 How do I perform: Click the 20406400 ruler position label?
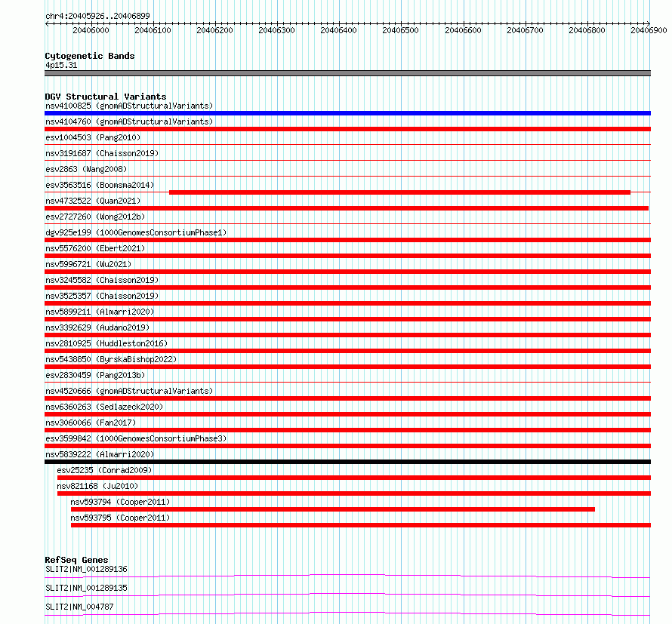click(x=338, y=30)
